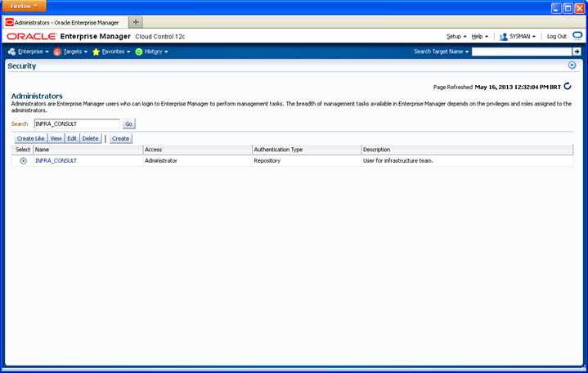588x373 pixels.
Task: Click the Oracle logo in header
Action: pyautogui.click(x=32, y=36)
